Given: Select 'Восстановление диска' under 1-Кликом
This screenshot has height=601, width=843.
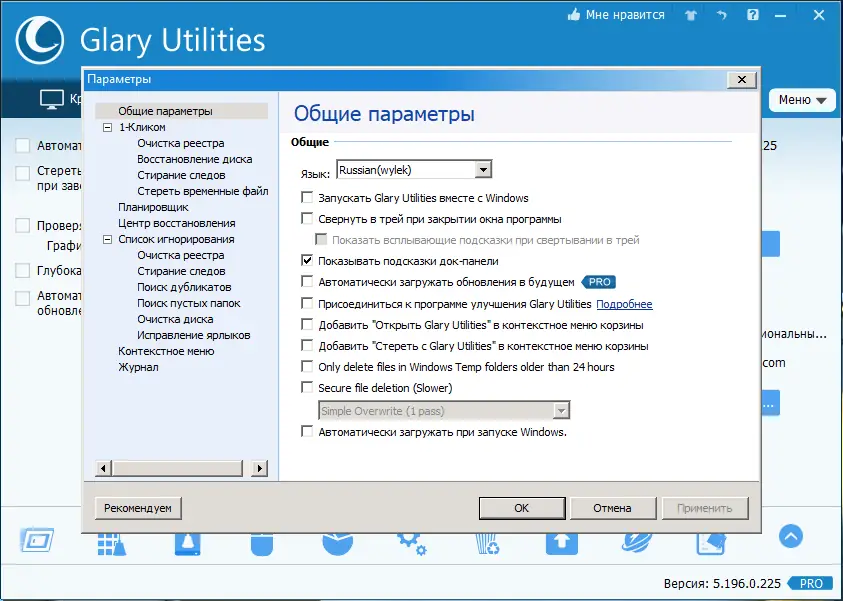Looking at the screenshot, I should click(195, 159).
